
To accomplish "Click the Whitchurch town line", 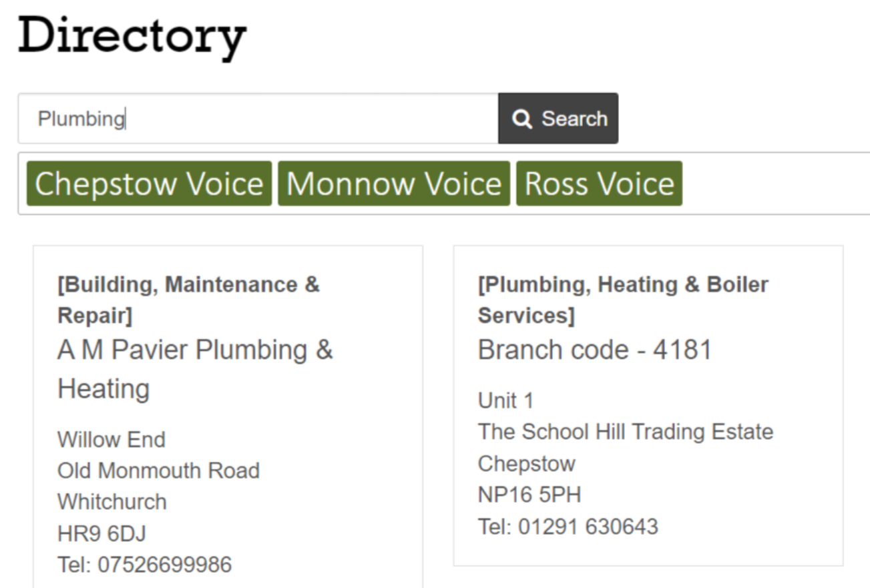I will click(x=112, y=503).
